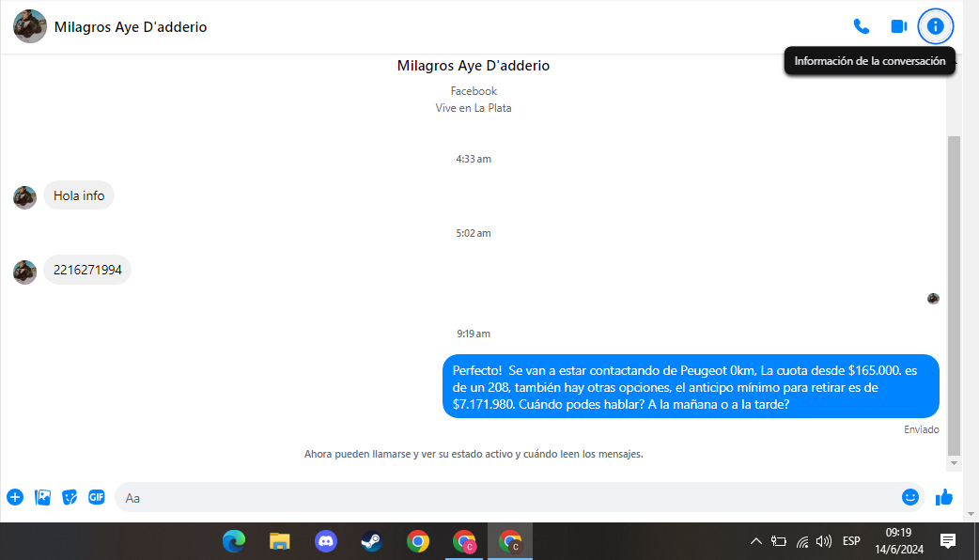Screen dimensions: 979x560
Task: Click the 9:19 am timestamp
Action: click(x=474, y=334)
